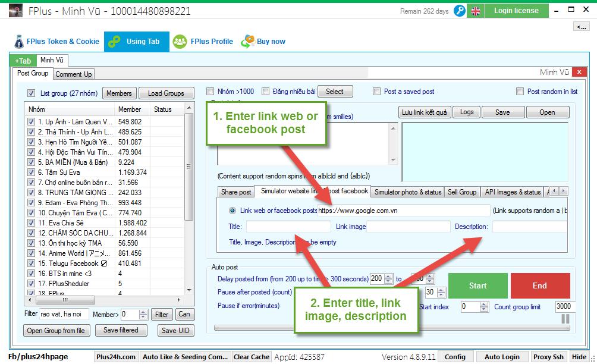The height and width of the screenshot is (364, 597).
Task: Open the Share post tab
Action: [235, 192]
